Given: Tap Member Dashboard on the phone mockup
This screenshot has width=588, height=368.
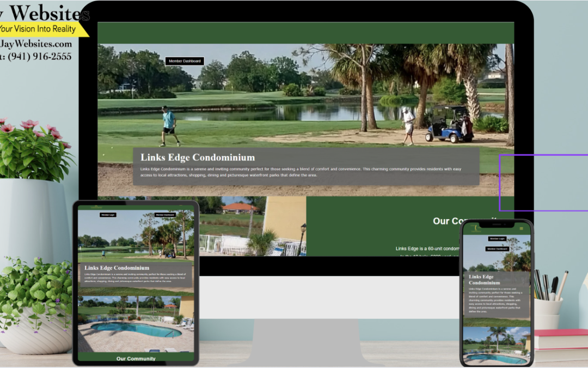Looking at the screenshot, I should tap(497, 249).
